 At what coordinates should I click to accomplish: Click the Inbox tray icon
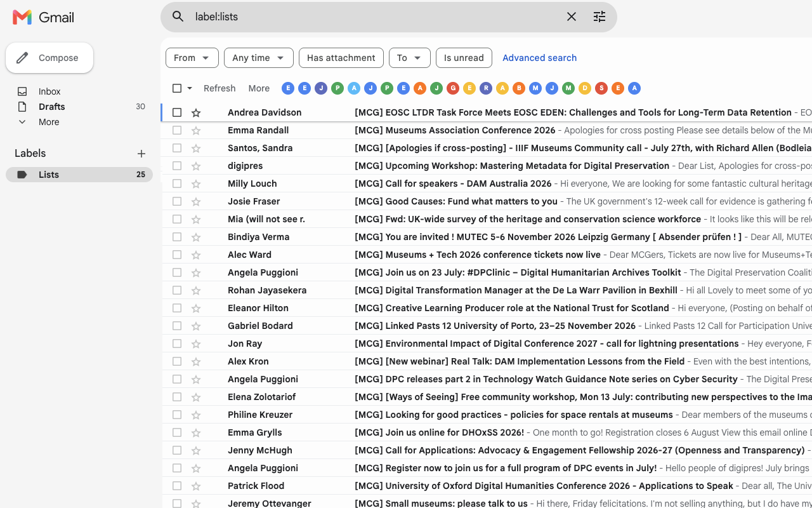click(x=22, y=91)
